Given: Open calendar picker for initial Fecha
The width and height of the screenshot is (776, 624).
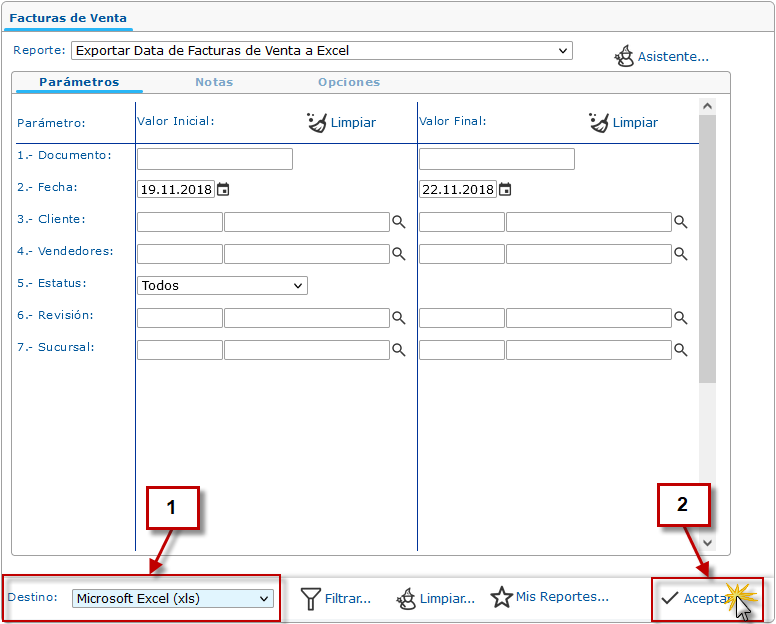Looking at the screenshot, I should [223, 190].
